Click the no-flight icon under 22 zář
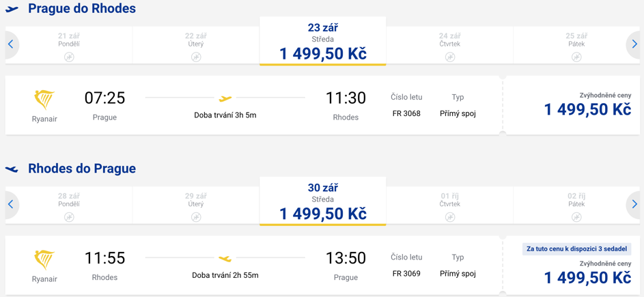The height and width of the screenshot is (297, 644). [x=196, y=57]
